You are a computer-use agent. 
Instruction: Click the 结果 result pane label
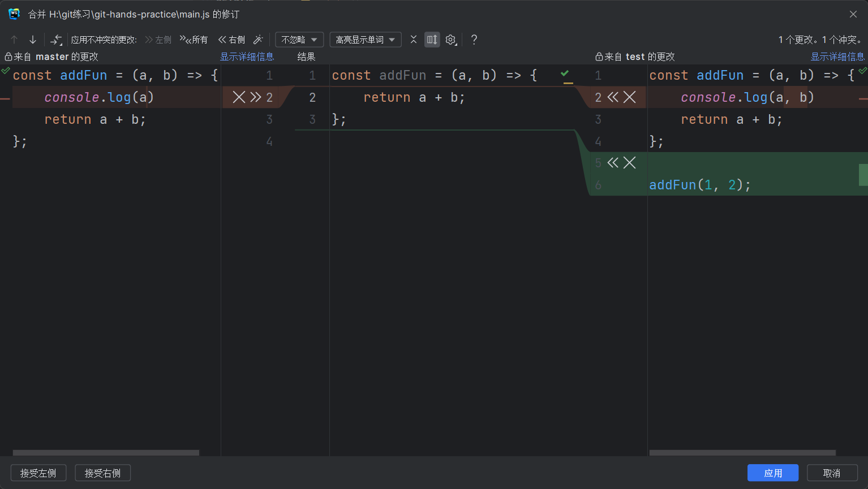(x=306, y=57)
